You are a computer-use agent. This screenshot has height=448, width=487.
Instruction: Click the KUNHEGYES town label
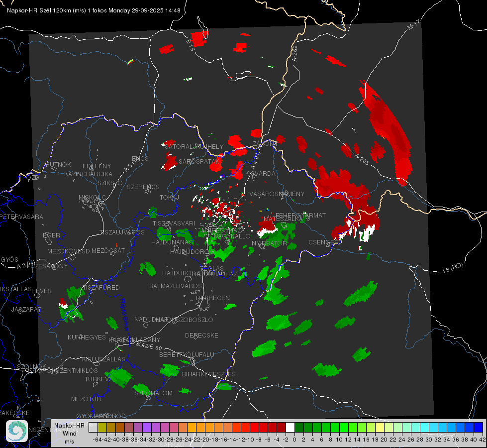[87, 337]
